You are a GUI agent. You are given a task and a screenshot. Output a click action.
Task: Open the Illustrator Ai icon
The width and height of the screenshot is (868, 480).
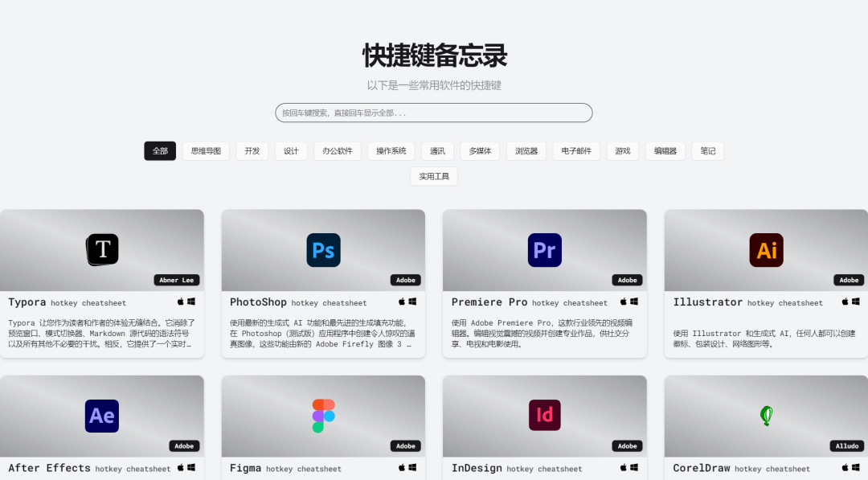pos(766,250)
